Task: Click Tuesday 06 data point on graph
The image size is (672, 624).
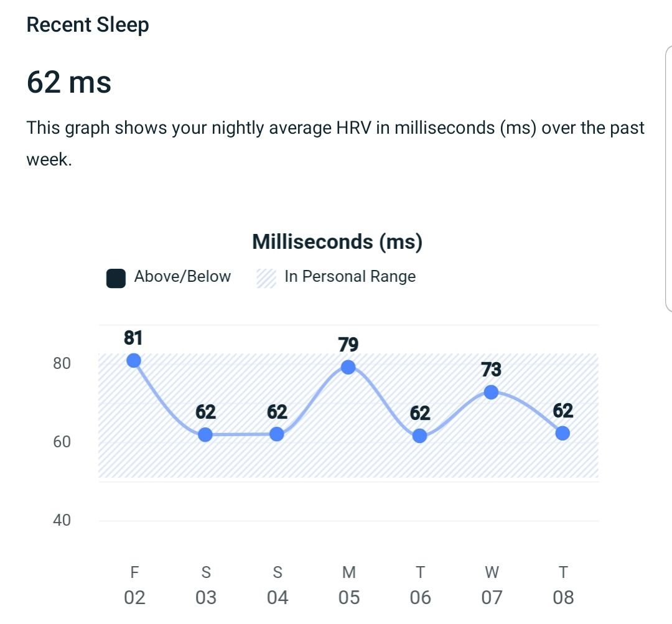Action: pyautogui.click(x=420, y=435)
